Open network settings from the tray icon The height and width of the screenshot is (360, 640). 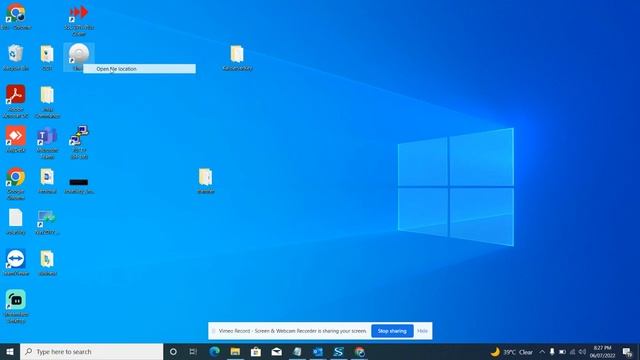coord(572,352)
